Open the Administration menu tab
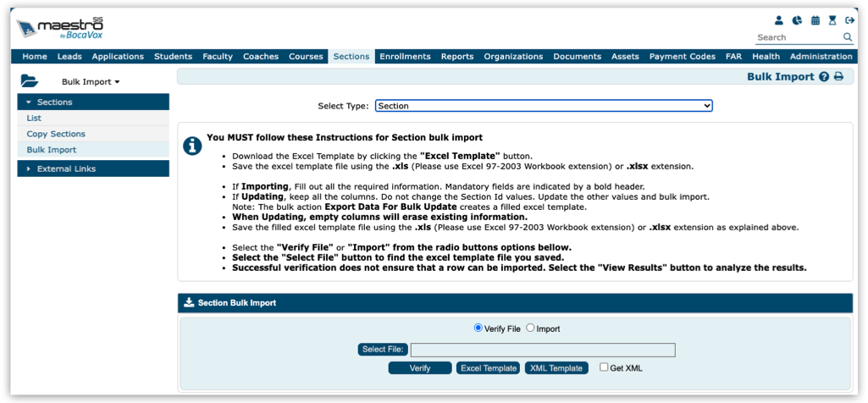The height and width of the screenshot is (403, 868). coord(821,57)
